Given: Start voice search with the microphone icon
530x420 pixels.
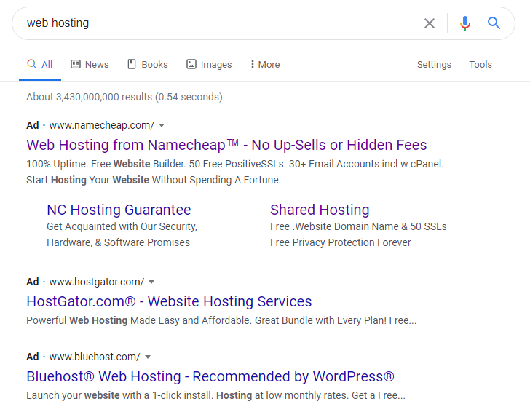Looking at the screenshot, I should point(465,23).
